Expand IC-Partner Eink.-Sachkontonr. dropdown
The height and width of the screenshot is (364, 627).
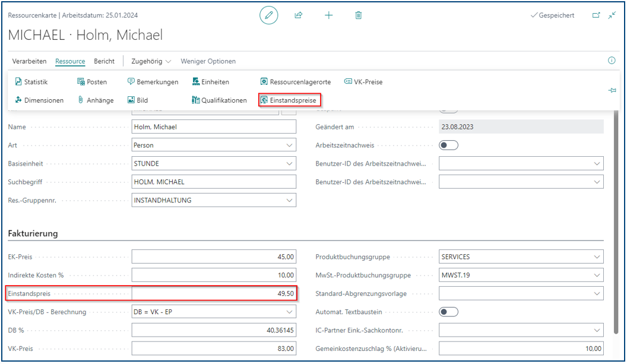(597, 330)
